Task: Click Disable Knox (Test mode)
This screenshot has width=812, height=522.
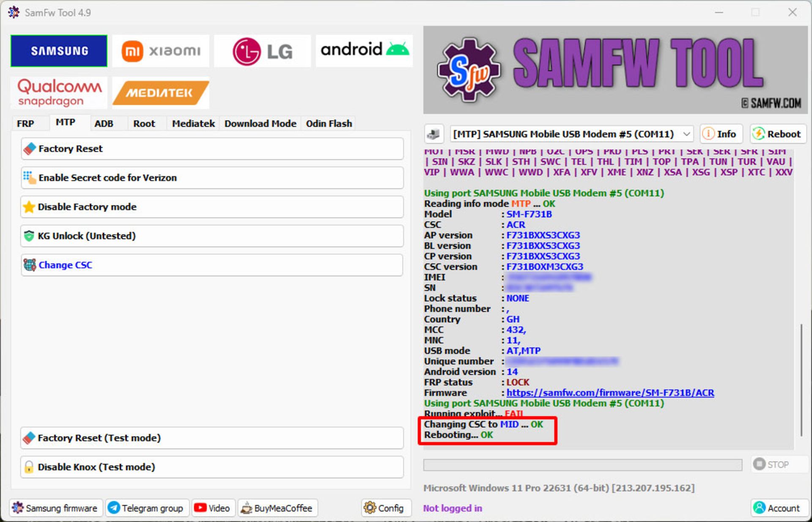Action: pyautogui.click(x=212, y=467)
